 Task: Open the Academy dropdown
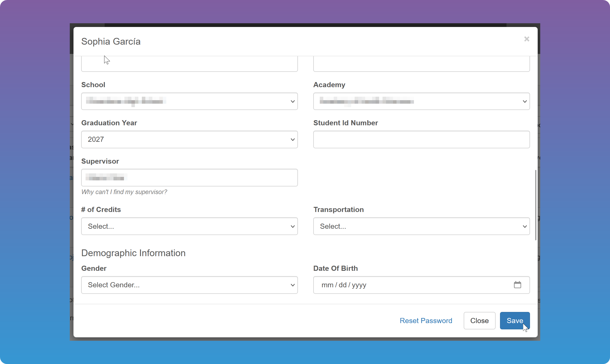[421, 101]
